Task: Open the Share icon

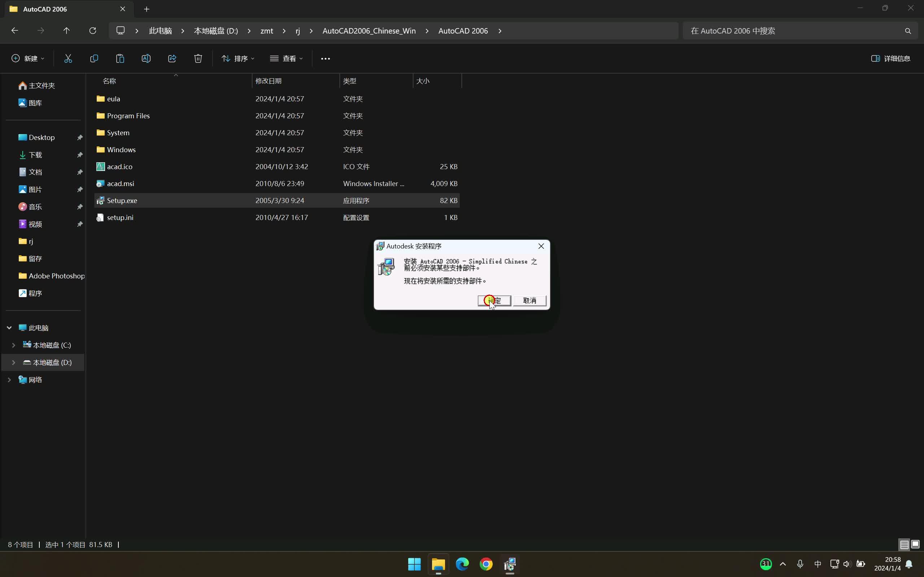Action: [x=171, y=58]
